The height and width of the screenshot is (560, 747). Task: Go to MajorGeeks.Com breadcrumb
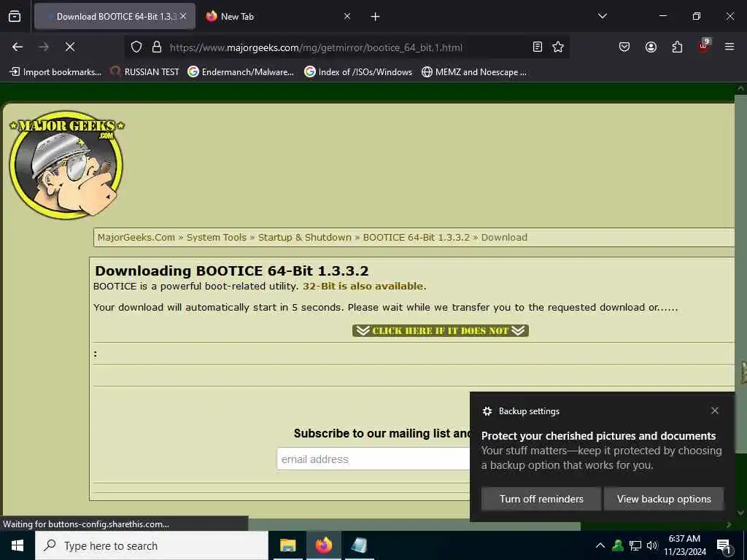pos(136,237)
